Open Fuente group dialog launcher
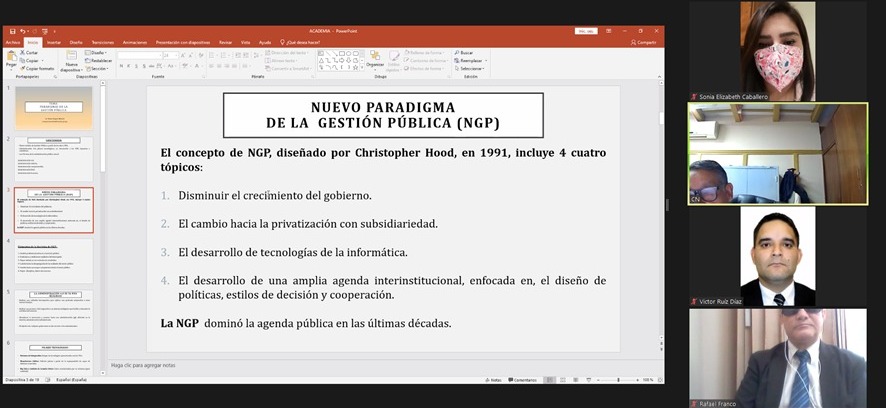 [x=203, y=76]
